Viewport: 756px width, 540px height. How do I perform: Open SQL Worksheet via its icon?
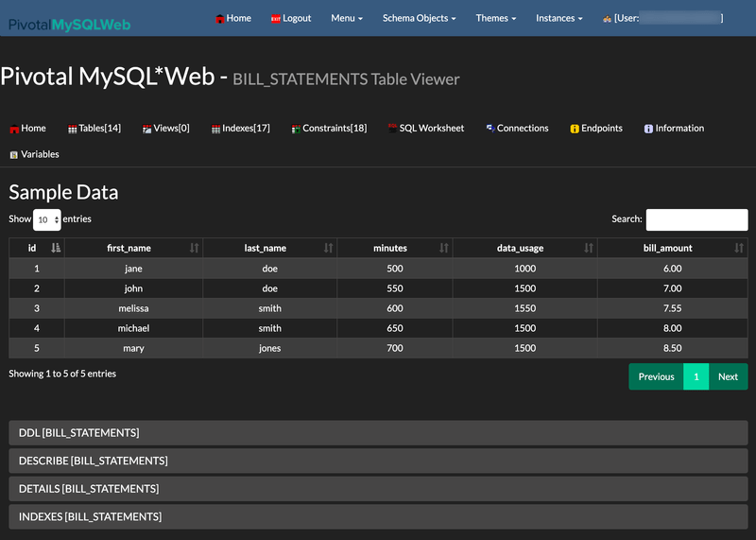pyautogui.click(x=392, y=129)
